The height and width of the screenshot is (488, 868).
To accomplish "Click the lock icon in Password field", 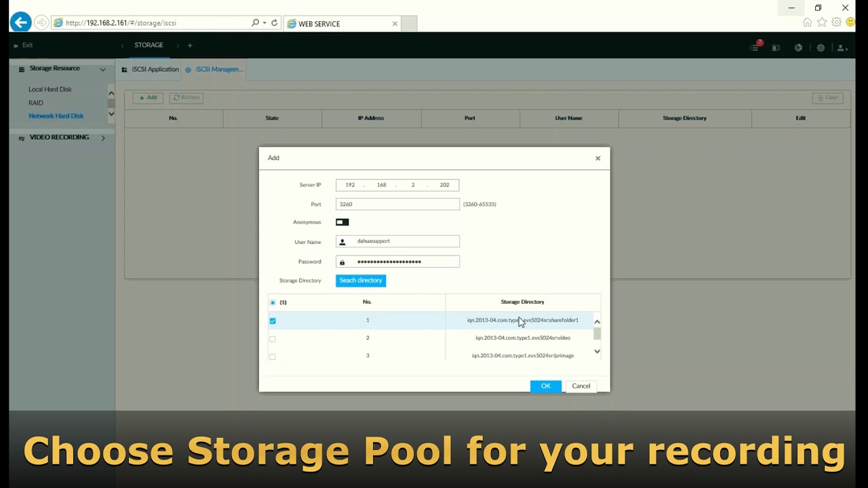I will point(342,262).
